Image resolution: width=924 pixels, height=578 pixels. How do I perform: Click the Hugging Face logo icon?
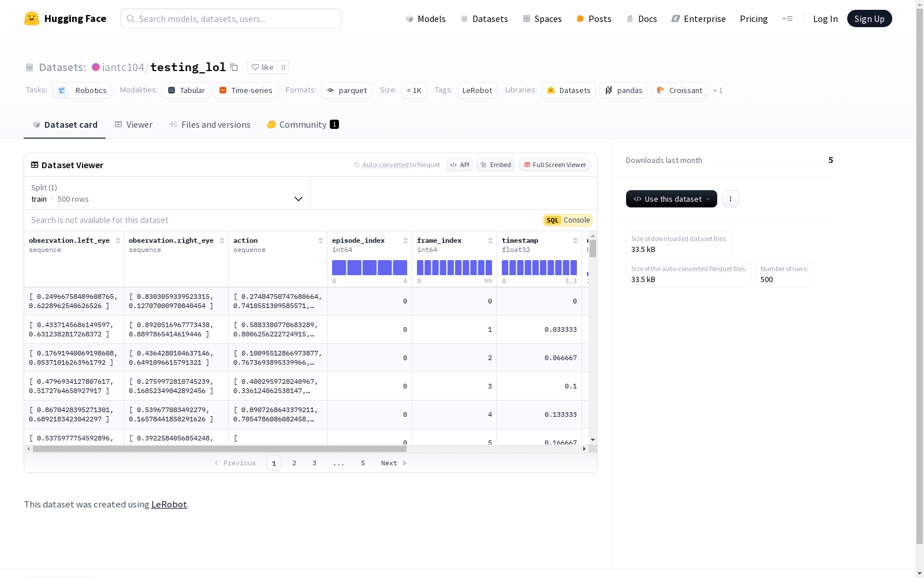(x=32, y=18)
